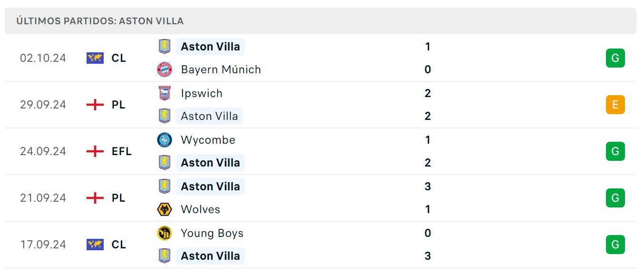Click the Young Boys club crest
The height and width of the screenshot is (275, 644).
(x=165, y=233)
